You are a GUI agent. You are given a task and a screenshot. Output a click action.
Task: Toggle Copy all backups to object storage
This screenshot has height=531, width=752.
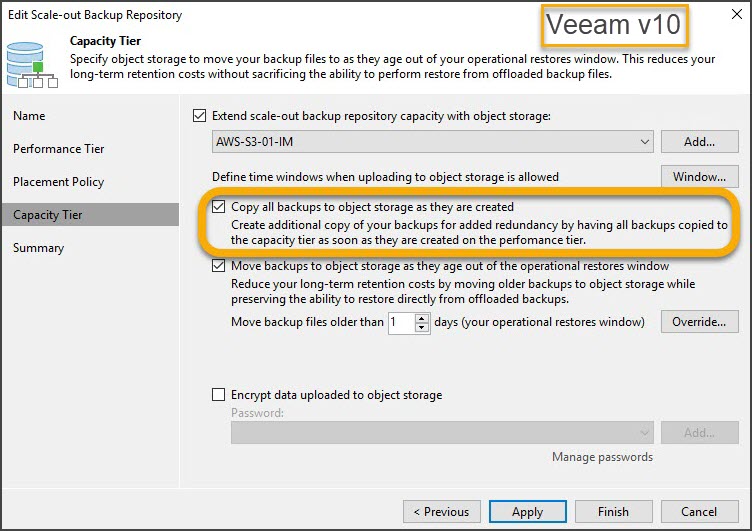pyautogui.click(x=219, y=207)
